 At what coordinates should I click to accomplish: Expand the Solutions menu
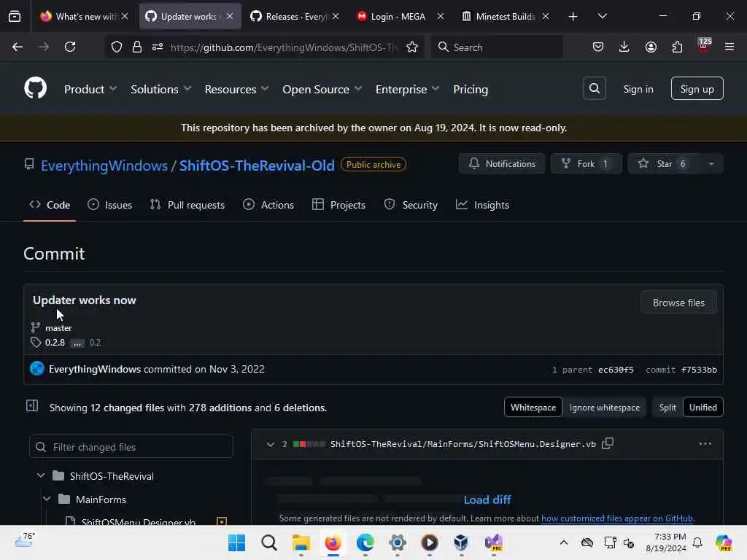[161, 89]
